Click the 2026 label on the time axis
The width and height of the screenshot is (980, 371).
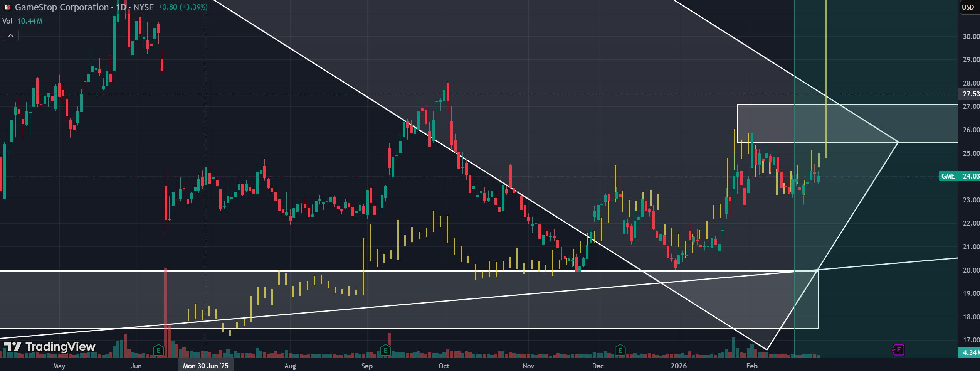click(x=679, y=366)
